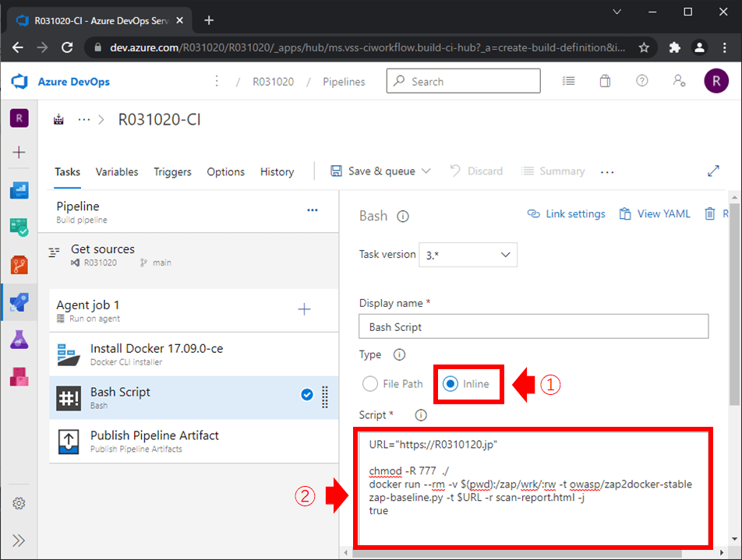Viewport: 742px width, 560px height.
Task: Open the Pipelines icon in the sidebar
Action: [19, 302]
